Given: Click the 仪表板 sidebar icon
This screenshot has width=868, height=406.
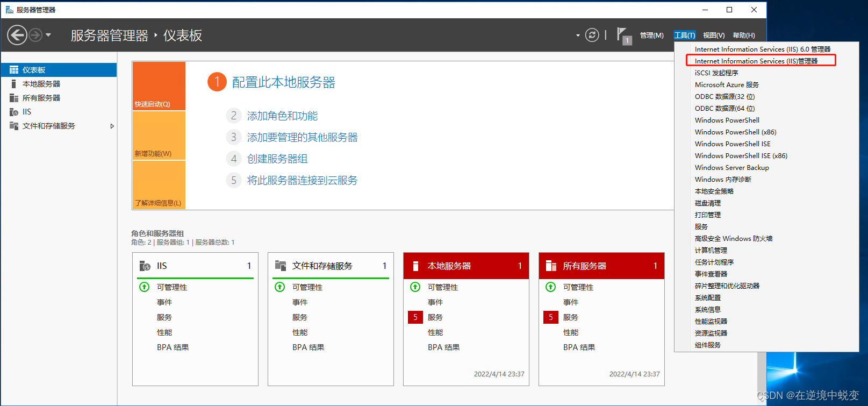Looking at the screenshot, I should coord(14,70).
